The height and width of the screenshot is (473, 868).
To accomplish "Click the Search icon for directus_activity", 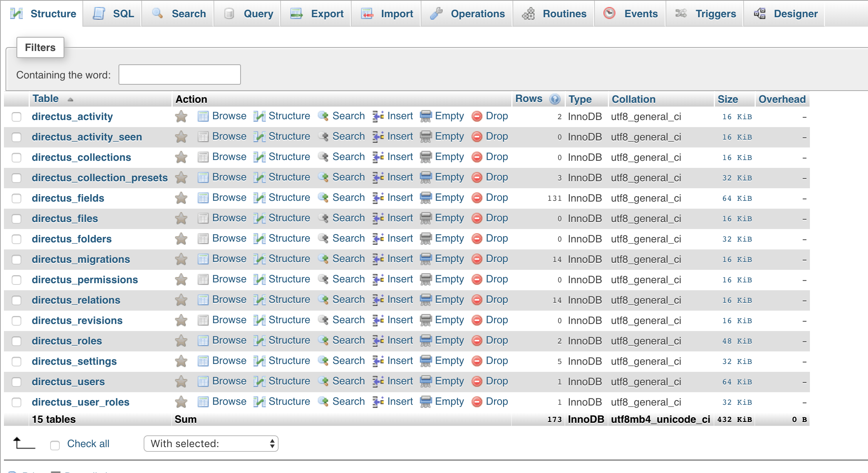I will pyautogui.click(x=323, y=116).
